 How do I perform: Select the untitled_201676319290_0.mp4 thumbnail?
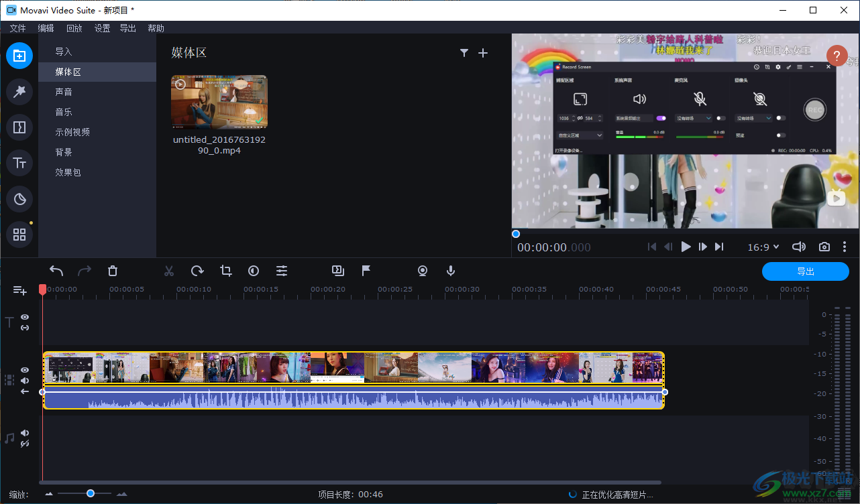[x=219, y=102]
